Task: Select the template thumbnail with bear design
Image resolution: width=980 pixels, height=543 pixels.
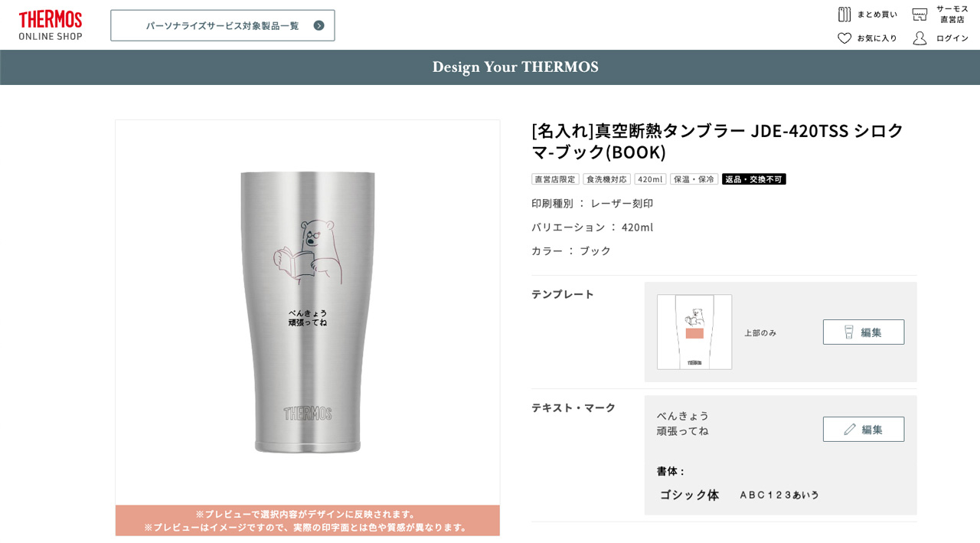Action: 694,332
